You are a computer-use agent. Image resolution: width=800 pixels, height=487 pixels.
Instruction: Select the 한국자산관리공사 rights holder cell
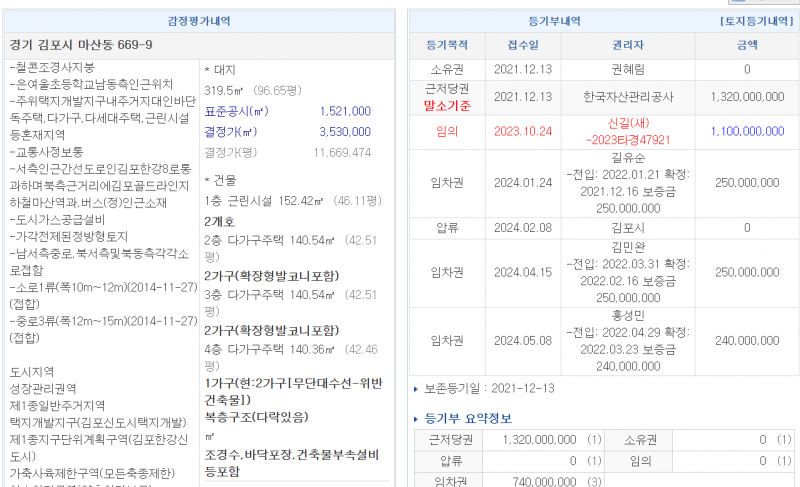[627, 97]
